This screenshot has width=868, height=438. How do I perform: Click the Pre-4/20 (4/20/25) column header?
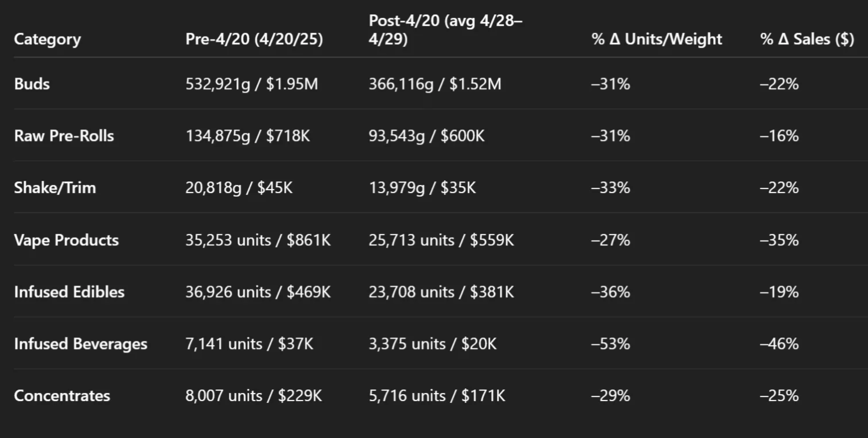click(x=254, y=39)
